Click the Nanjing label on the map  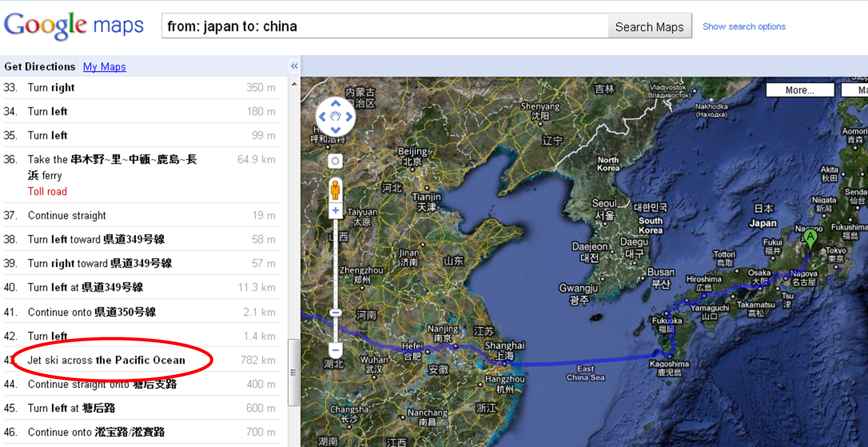[x=443, y=333]
